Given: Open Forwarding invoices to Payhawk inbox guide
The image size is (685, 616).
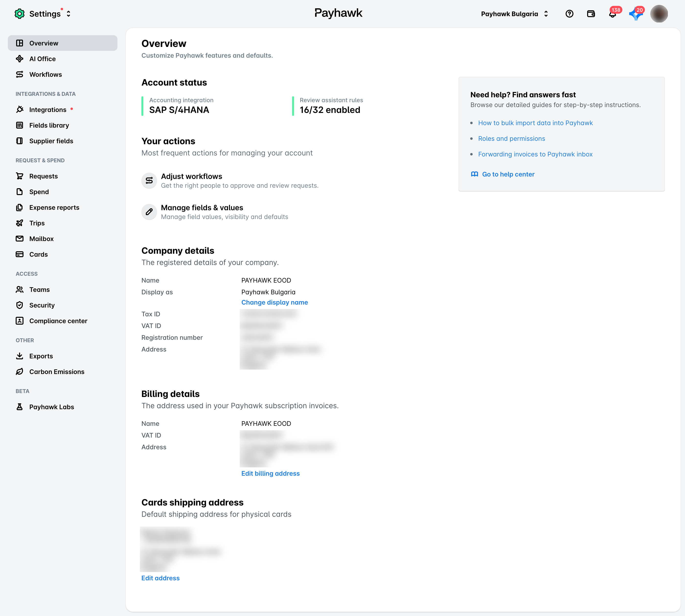Looking at the screenshot, I should coord(535,154).
